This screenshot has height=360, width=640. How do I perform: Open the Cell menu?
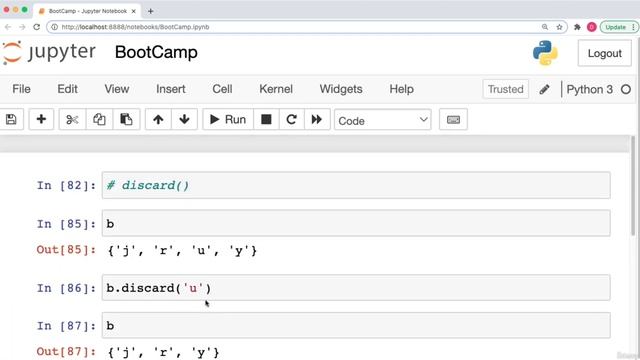[222, 89]
